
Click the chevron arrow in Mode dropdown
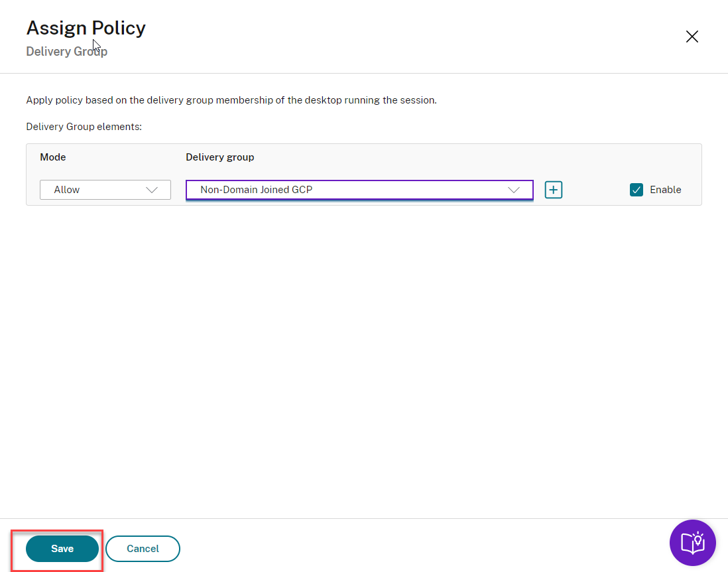click(152, 190)
